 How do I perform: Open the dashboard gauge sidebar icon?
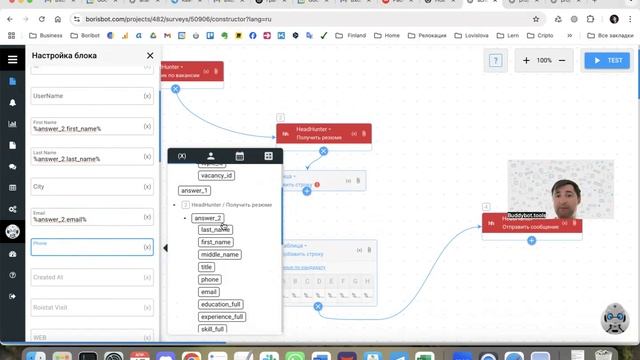coord(12,254)
